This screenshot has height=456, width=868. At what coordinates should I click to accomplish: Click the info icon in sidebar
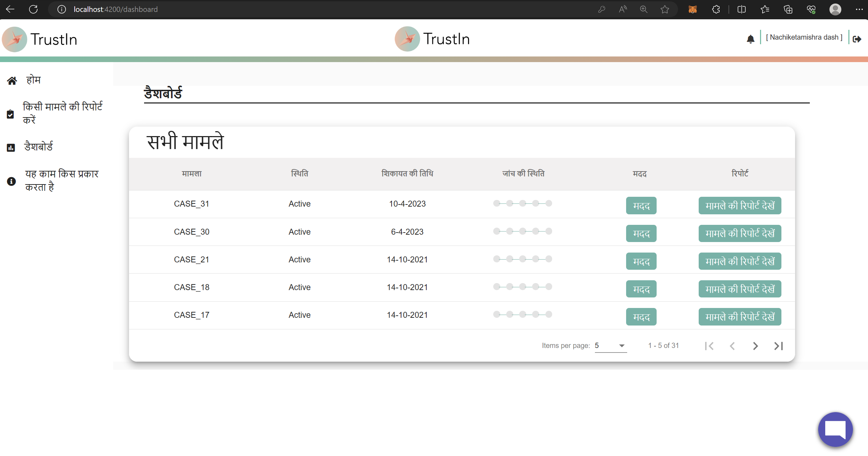click(x=11, y=181)
